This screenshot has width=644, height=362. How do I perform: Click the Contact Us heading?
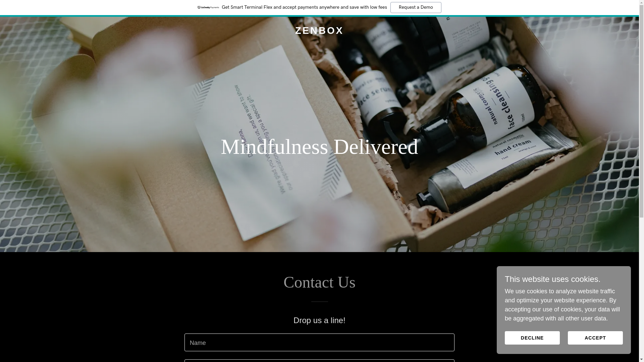tap(319, 282)
